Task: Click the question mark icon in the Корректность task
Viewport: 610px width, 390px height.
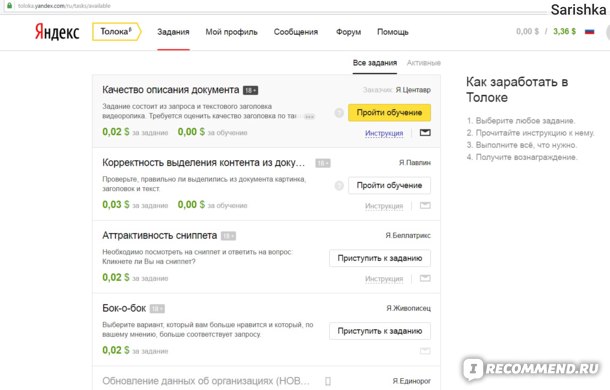Action: point(339,186)
